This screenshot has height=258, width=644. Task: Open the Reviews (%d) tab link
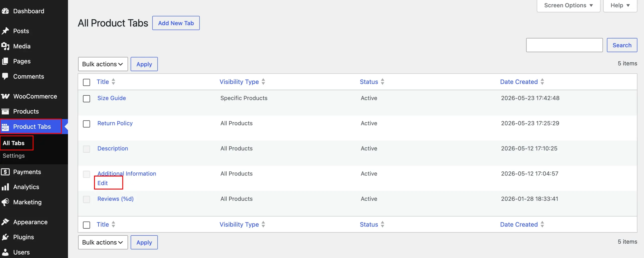tap(115, 199)
